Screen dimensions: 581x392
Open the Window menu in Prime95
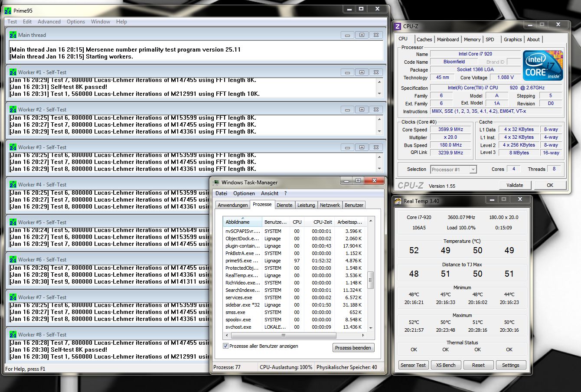click(x=101, y=22)
